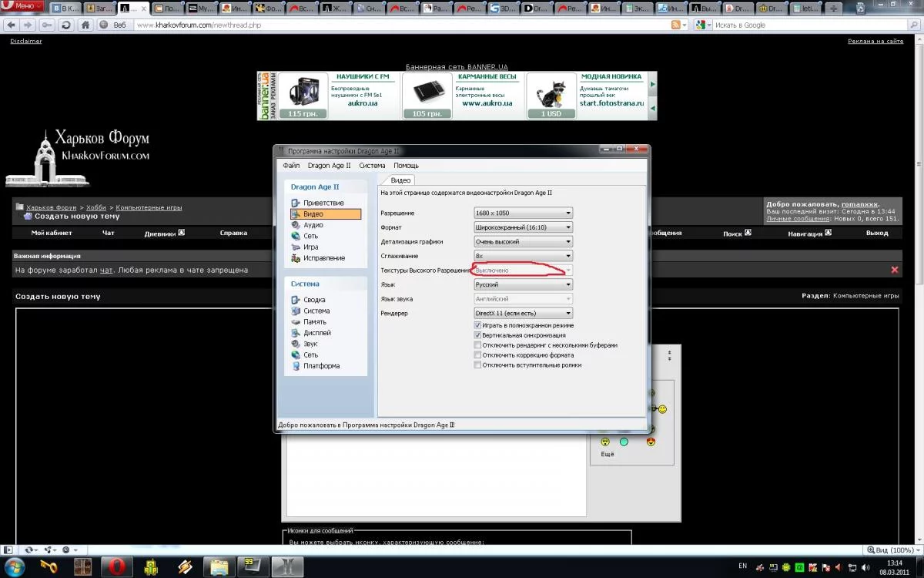
Task: Expand Язык dropdown showing Русский
Action: (x=523, y=284)
